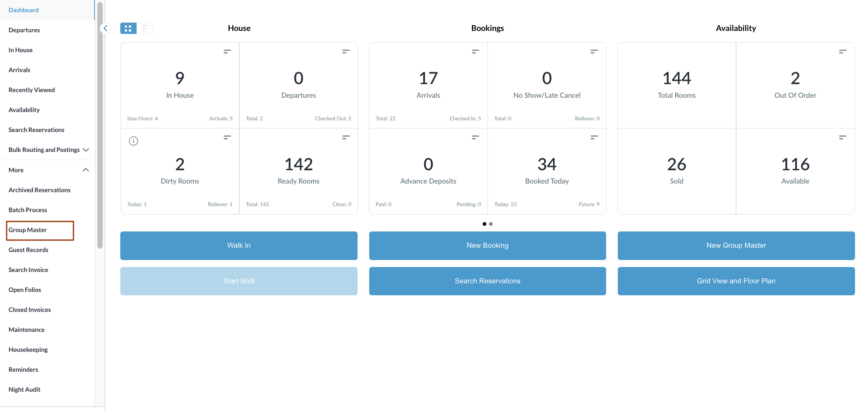
Task: Click the Dirty Rooms info icon
Action: click(x=134, y=141)
